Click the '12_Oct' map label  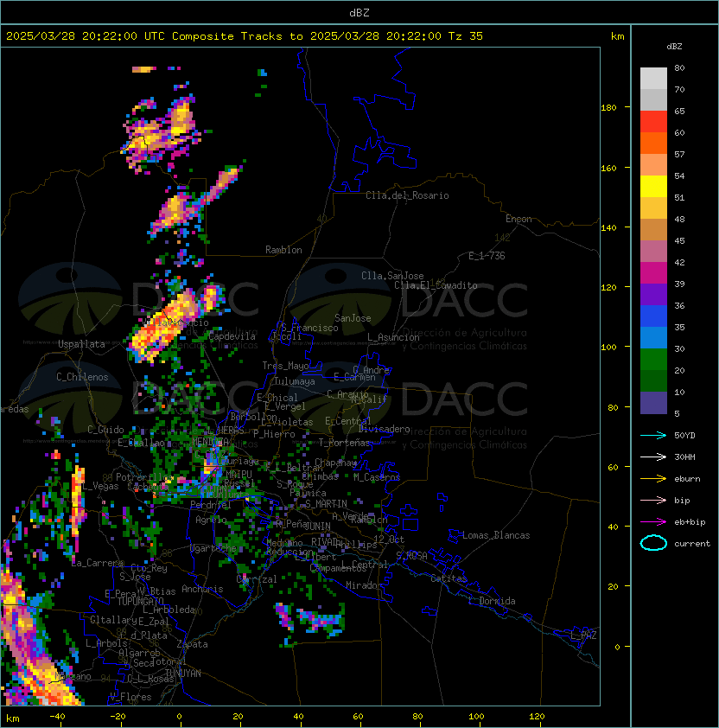(389, 540)
